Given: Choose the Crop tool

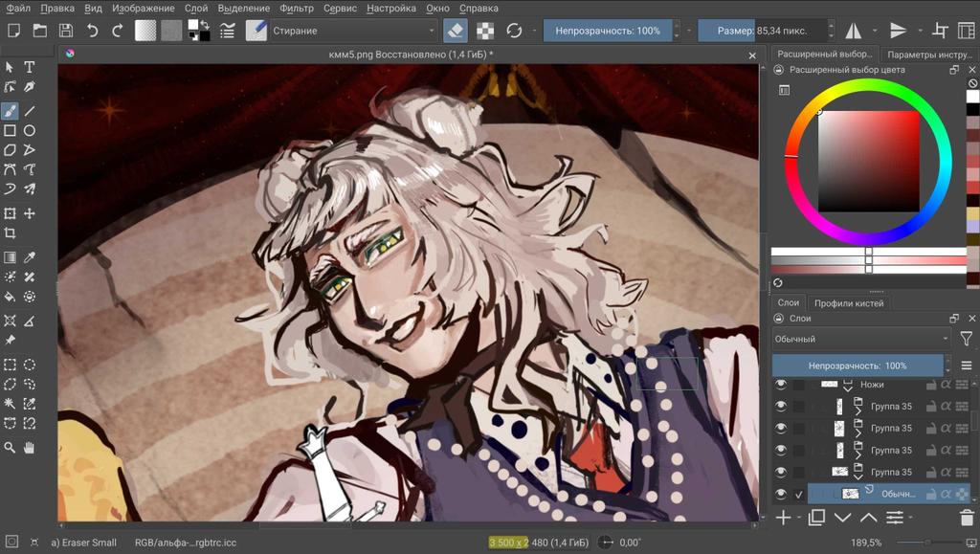Looking at the screenshot, I should point(10,233).
